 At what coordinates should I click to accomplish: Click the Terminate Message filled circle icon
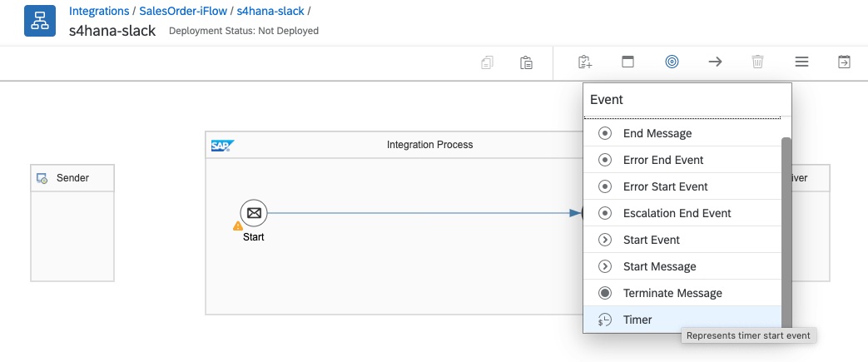(605, 293)
